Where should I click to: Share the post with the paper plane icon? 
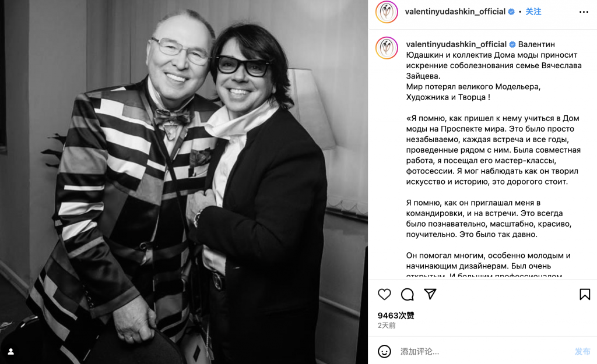point(430,294)
